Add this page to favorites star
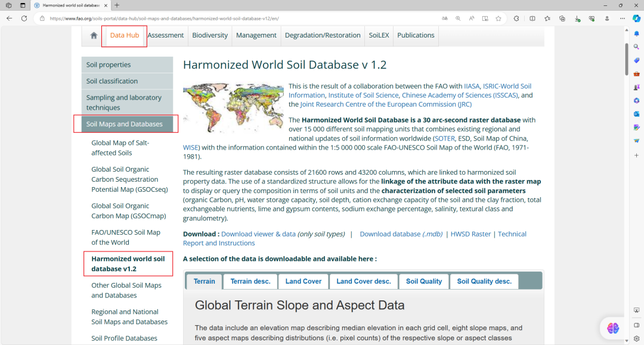 pyautogui.click(x=498, y=18)
